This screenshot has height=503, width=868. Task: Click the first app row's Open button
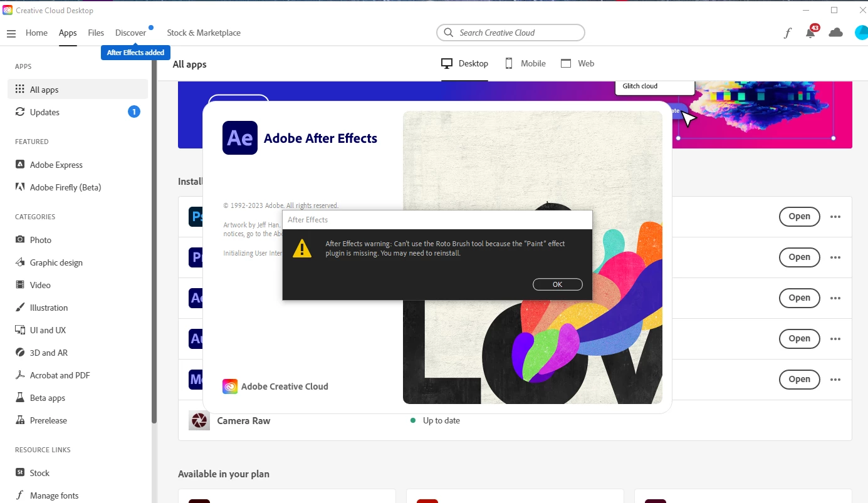[x=799, y=216]
